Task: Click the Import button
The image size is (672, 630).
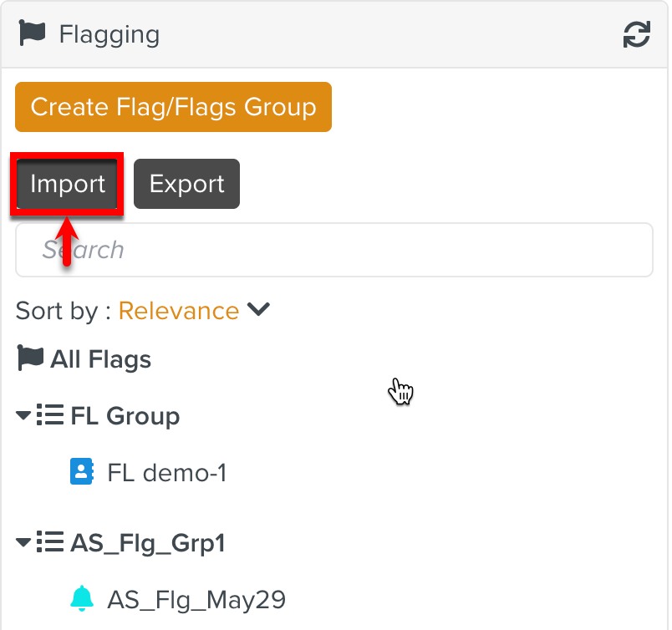Action: [x=68, y=184]
